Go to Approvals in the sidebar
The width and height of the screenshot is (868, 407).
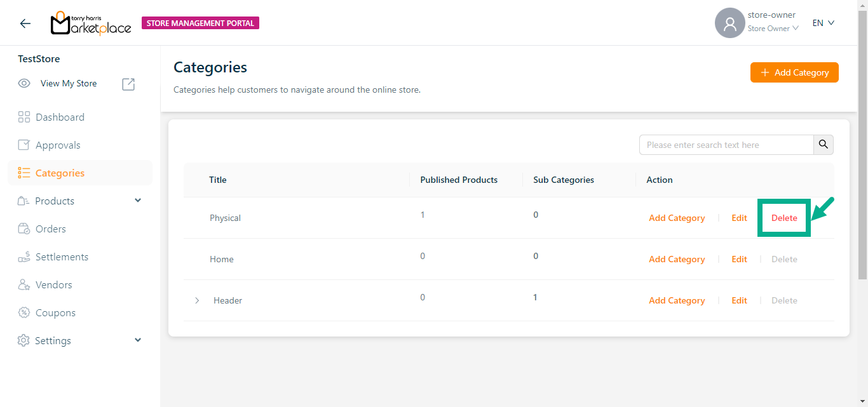pyautogui.click(x=58, y=145)
